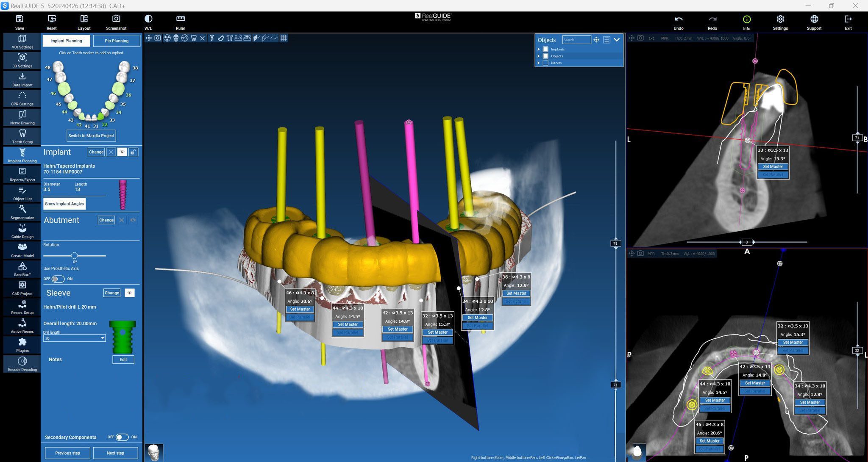
Task: Check the Nerves checkbox in Objects panel
Action: [x=546, y=63]
